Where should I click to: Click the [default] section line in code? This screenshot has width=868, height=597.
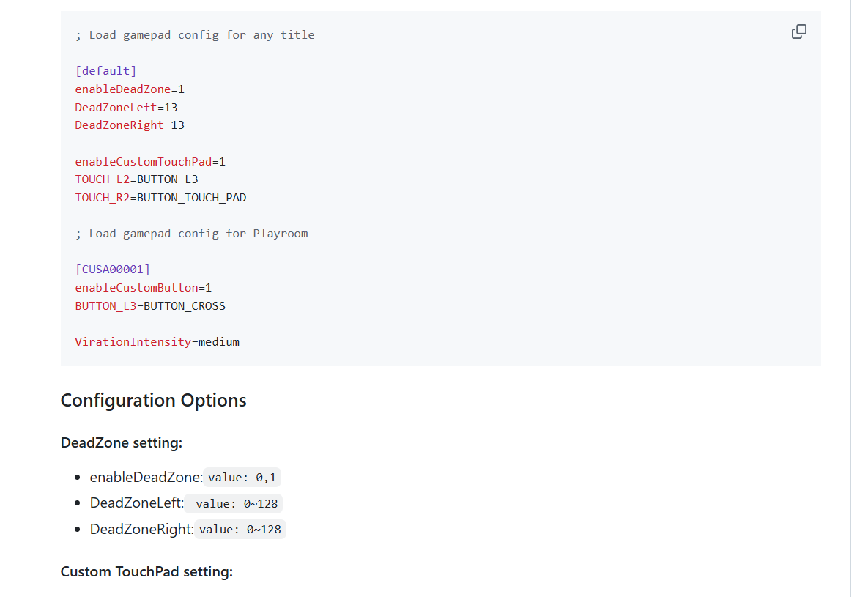[x=105, y=71]
